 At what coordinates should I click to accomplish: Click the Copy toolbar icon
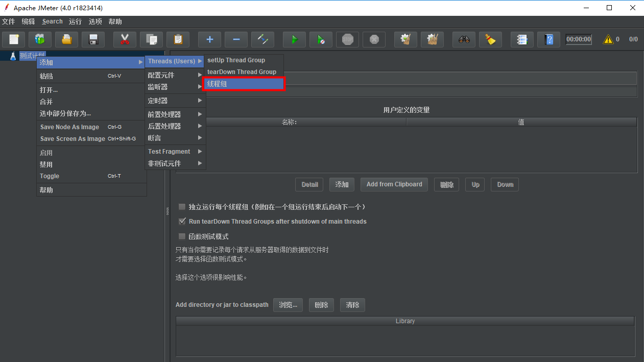pos(151,39)
